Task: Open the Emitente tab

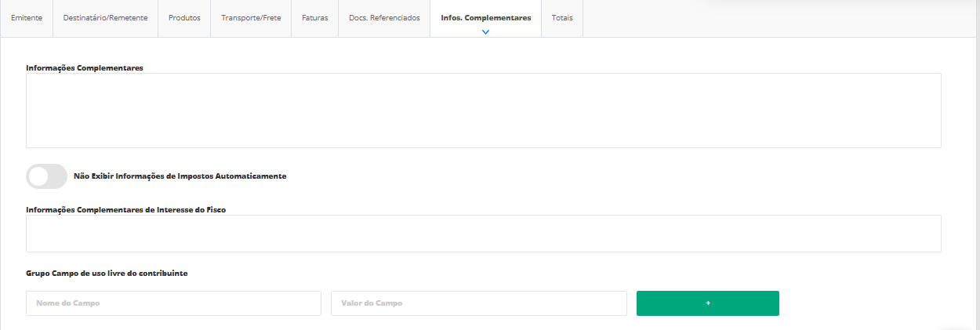Action: (27, 18)
